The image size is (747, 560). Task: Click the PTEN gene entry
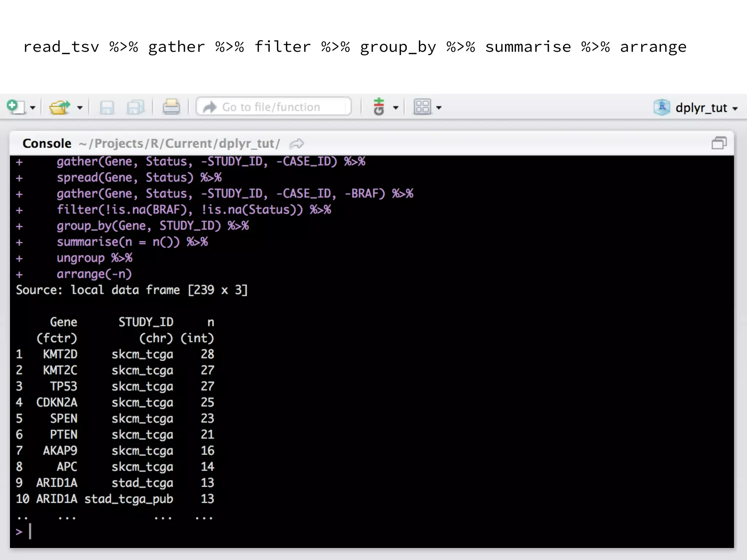point(63,435)
